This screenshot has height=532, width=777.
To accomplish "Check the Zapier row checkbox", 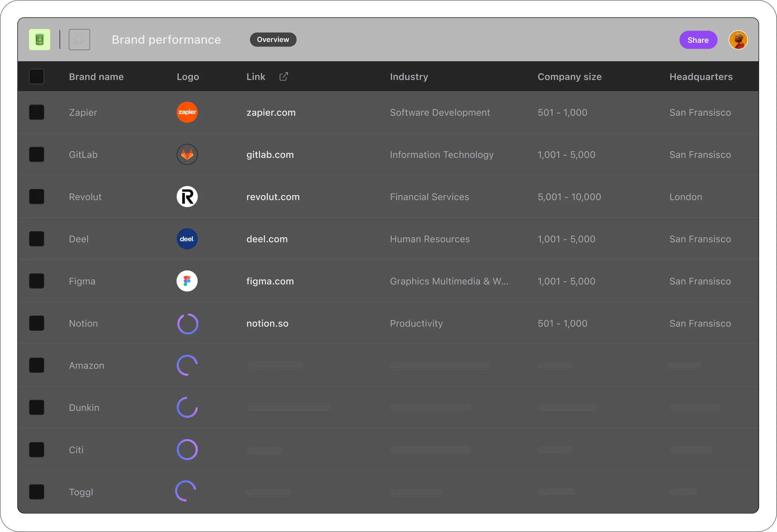I will click(37, 112).
